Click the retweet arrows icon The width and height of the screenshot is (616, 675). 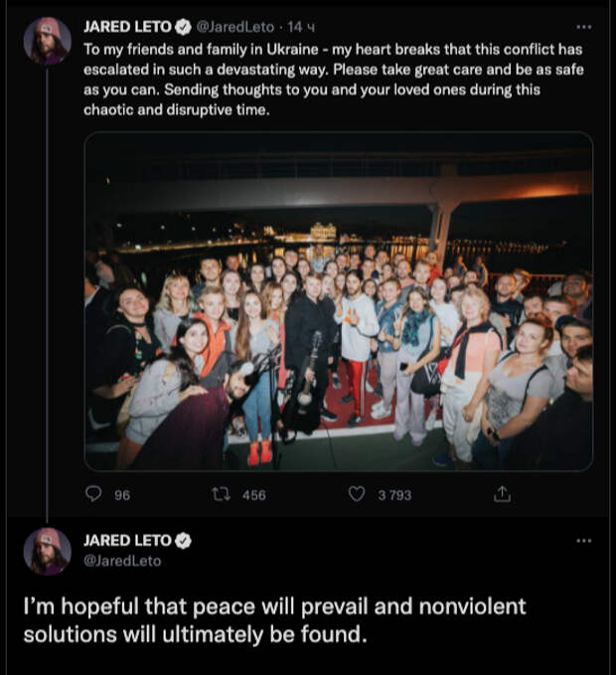click(222, 494)
